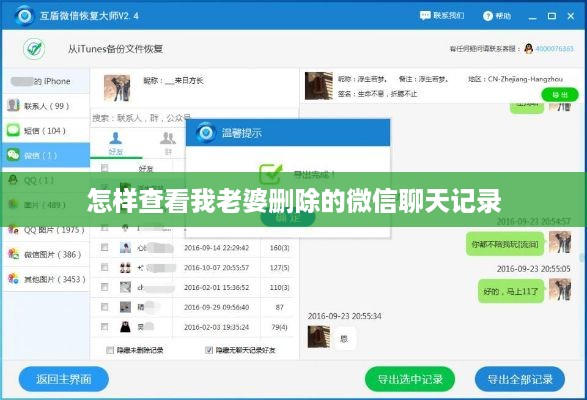Viewport: 587px width, 400px height.
Task: Click sender avatar beside 你都不陪我玩 bubble
Action: 560,242
